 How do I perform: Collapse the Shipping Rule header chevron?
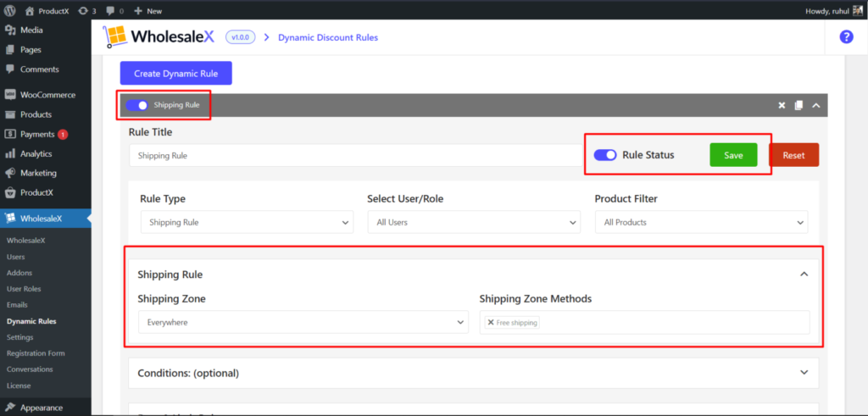pos(815,105)
